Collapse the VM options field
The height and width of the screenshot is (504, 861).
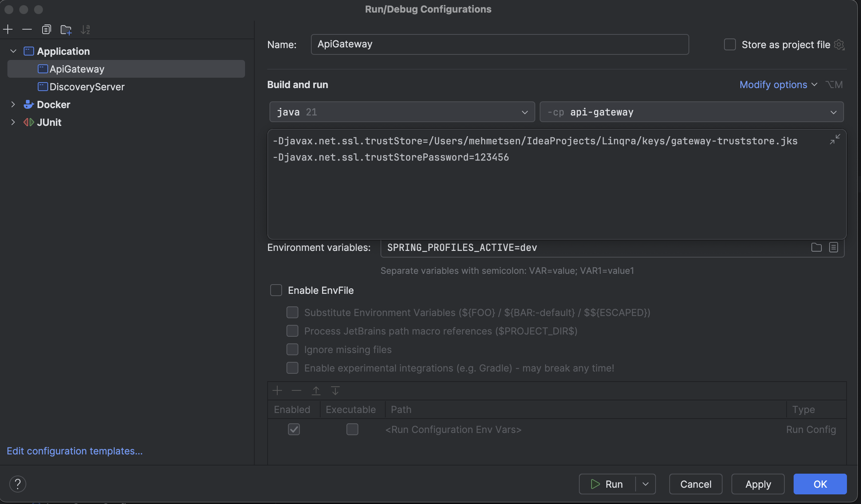(835, 140)
